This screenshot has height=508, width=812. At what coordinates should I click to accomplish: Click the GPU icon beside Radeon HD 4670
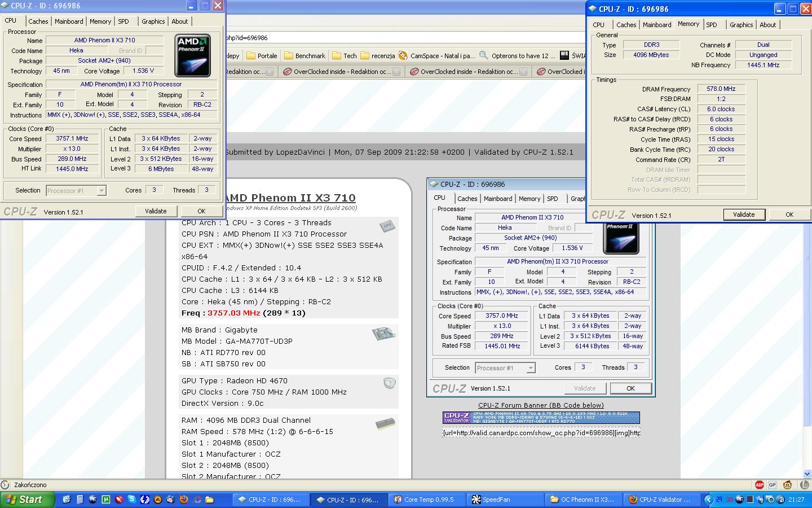pos(389,383)
